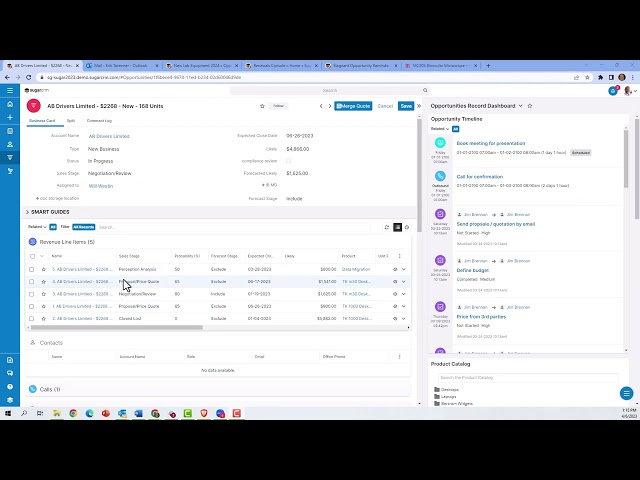Screen dimensions: 640x480
Task: Switch to Comment Log tab
Action: [99, 121]
